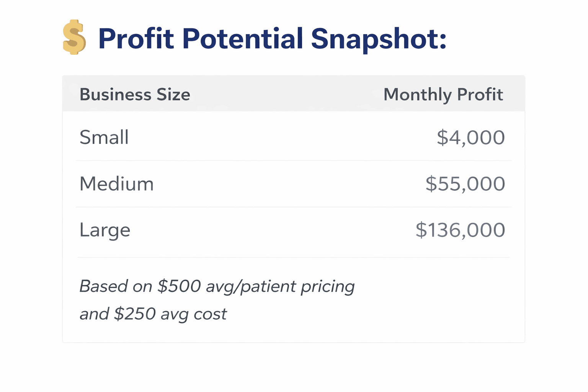This screenshot has height=392, width=588.
Task: Click "avg/patient pricing" in the footnote
Action: click(x=280, y=286)
